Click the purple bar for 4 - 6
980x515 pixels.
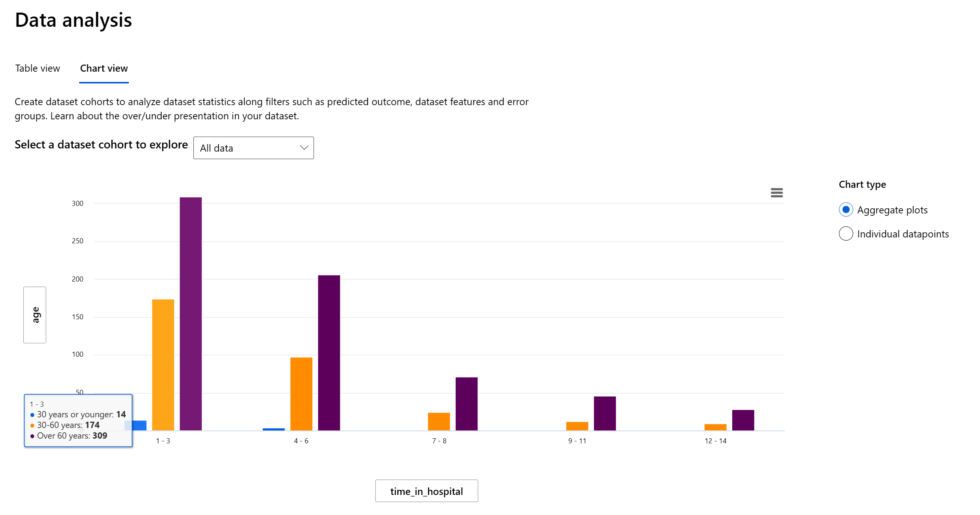click(329, 352)
